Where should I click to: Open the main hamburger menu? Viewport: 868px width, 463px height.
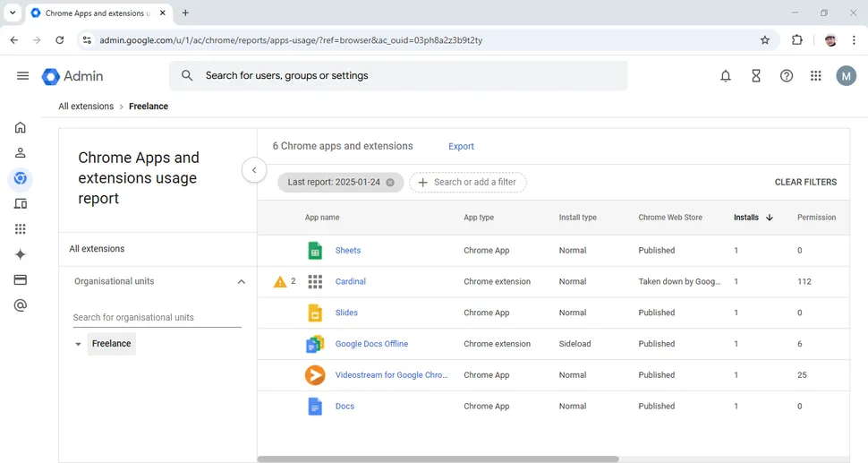[22, 76]
